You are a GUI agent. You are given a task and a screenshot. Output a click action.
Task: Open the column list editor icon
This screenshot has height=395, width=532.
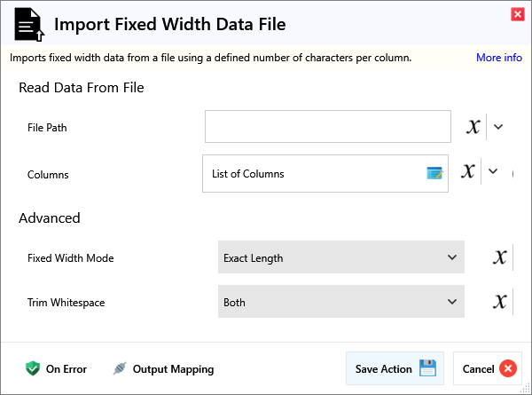[x=434, y=174]
